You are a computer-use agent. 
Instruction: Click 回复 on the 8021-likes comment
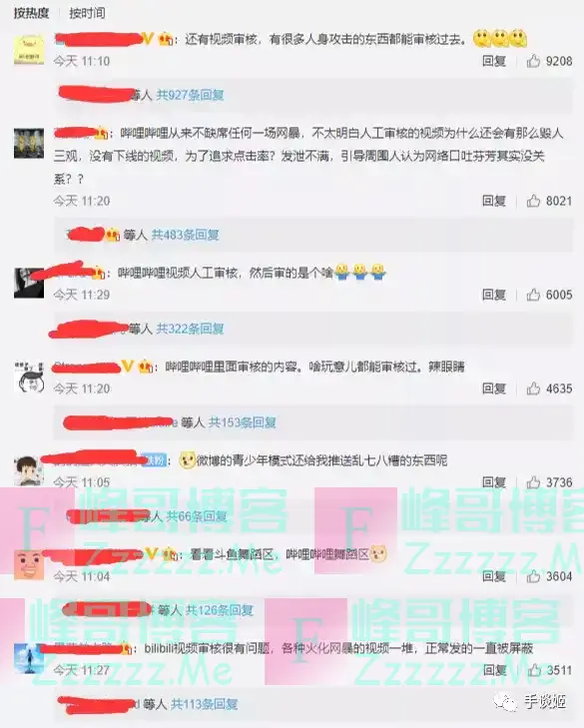click(494, 201)
